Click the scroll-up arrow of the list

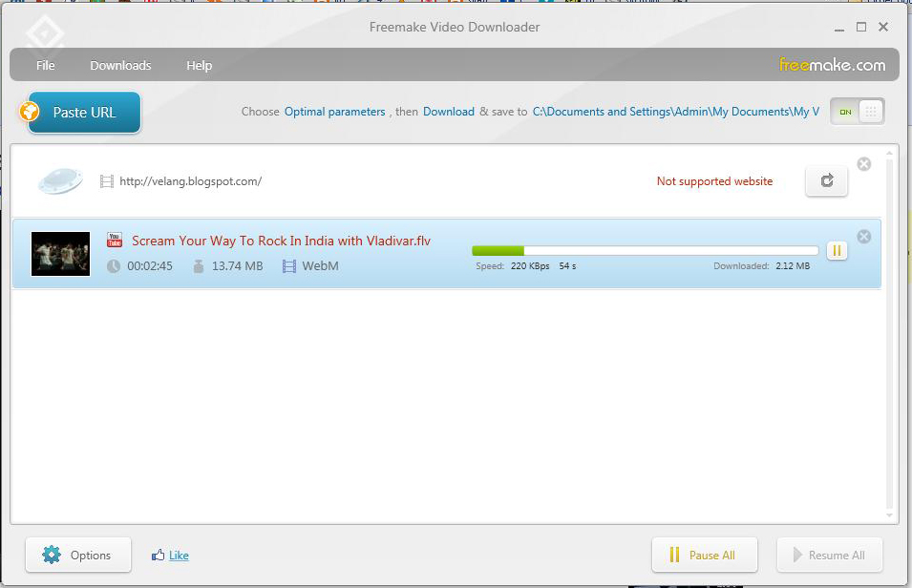click(x=889, y=154)
